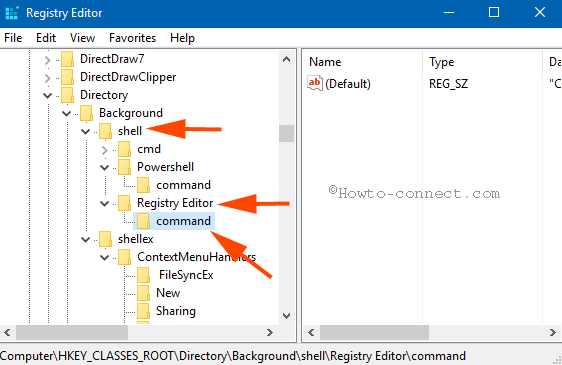Open the Favorites menu

coord(132,38)
